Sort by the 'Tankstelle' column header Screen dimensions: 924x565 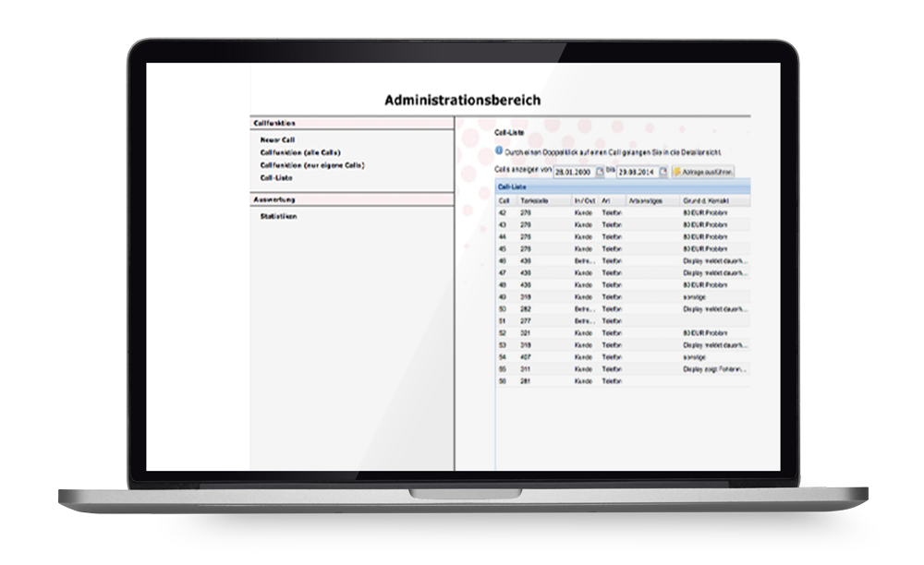click(x=535, y=199)
